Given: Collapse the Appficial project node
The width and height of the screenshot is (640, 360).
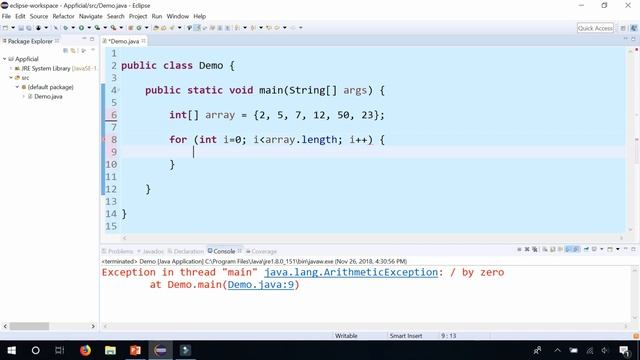Looking at the screenshot, I should coord(4,59).
